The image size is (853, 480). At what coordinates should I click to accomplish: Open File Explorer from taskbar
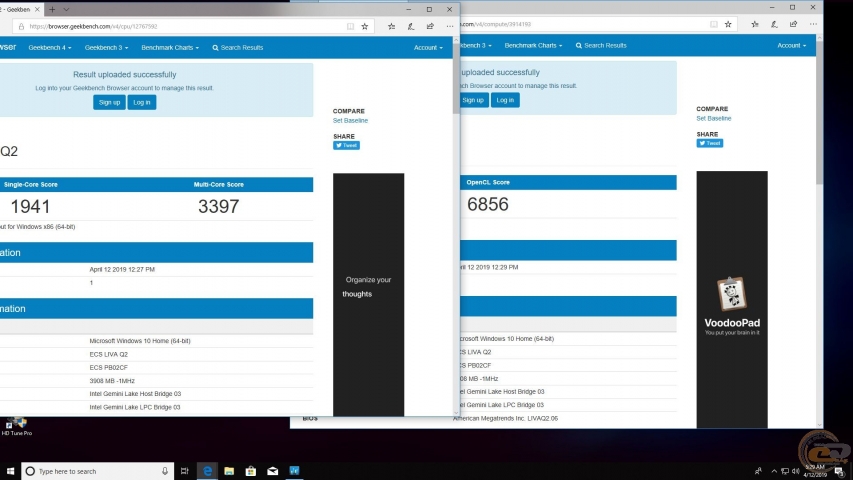[x=229, y=471]
